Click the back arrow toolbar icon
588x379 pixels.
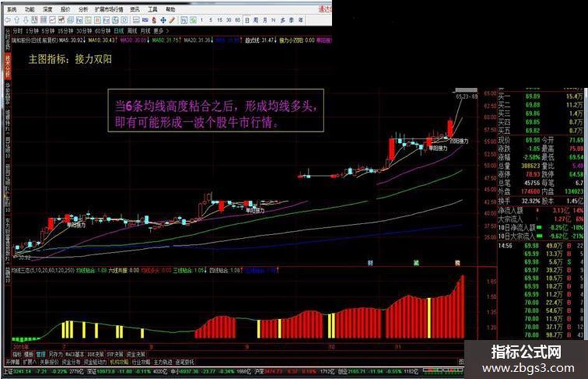click(x=8, y=21)
